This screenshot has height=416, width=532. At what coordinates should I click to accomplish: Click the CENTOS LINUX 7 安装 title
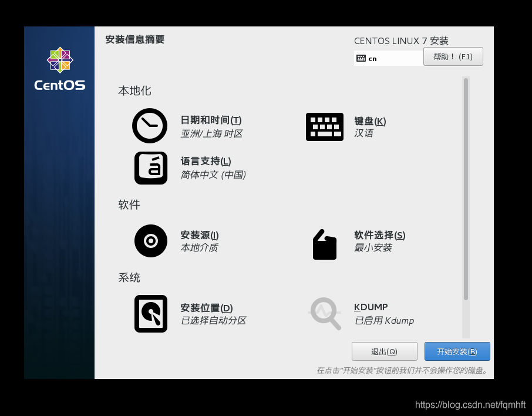401,41
